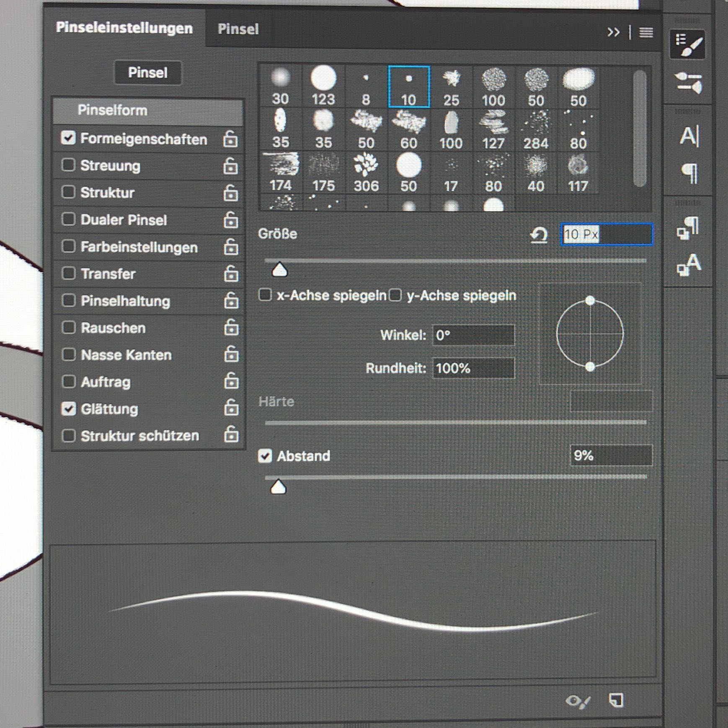The height and width of the screenshot is (728, 728).
Task: Unlock the Formeigenschaften lock icon
Action: 230,139
